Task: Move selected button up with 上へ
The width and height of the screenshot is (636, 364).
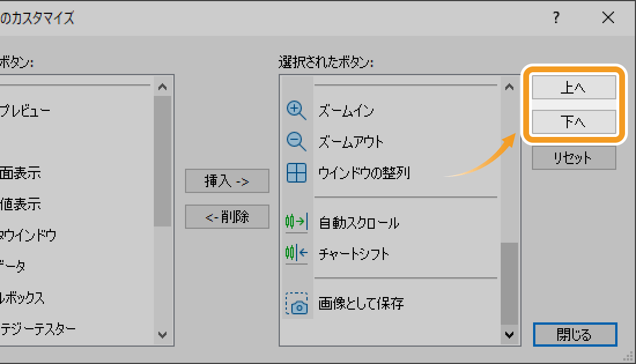Action: (574, 87)
